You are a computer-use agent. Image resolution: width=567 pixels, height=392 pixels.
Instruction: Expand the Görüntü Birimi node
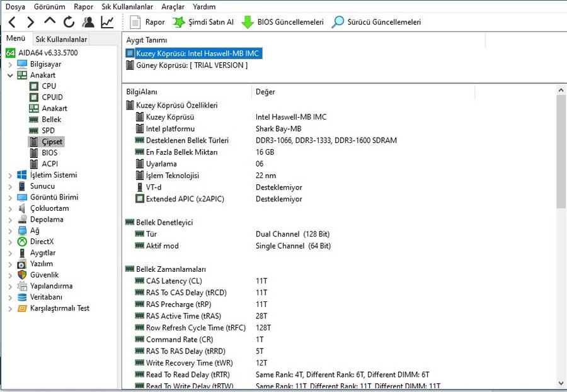click(x=10, y=198)
